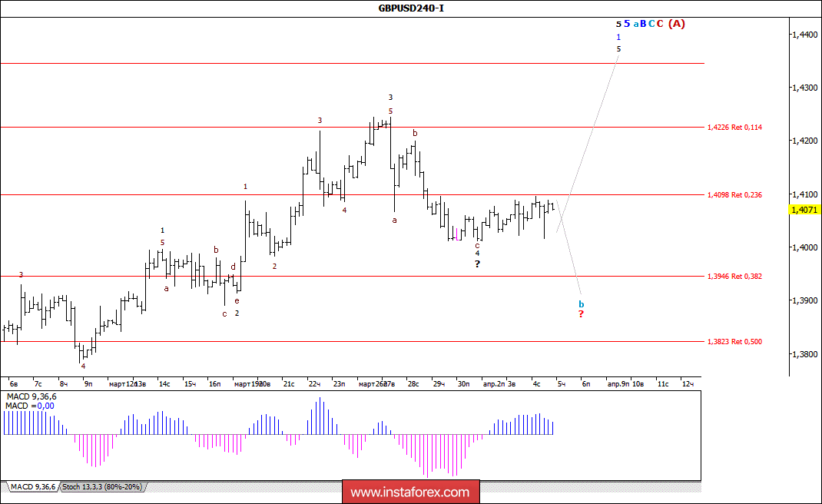Screen dimensions: 822x504
Task: Click the black question mark under wave 4
Action: (478, 264)
